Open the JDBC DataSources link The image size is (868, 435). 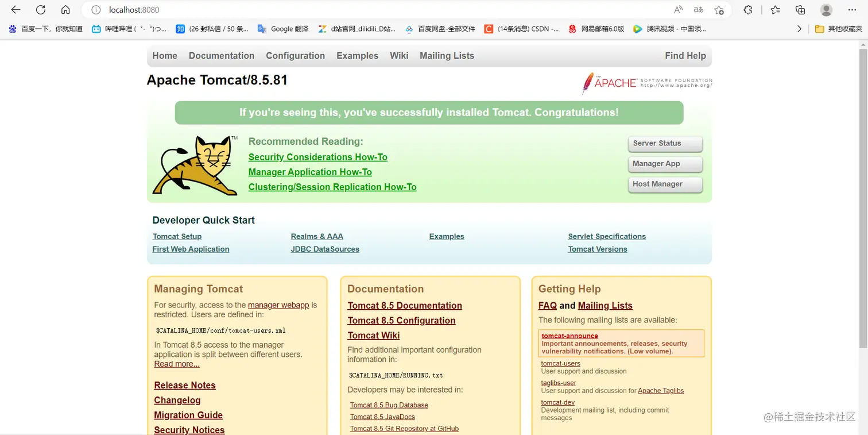click(325, 249)
